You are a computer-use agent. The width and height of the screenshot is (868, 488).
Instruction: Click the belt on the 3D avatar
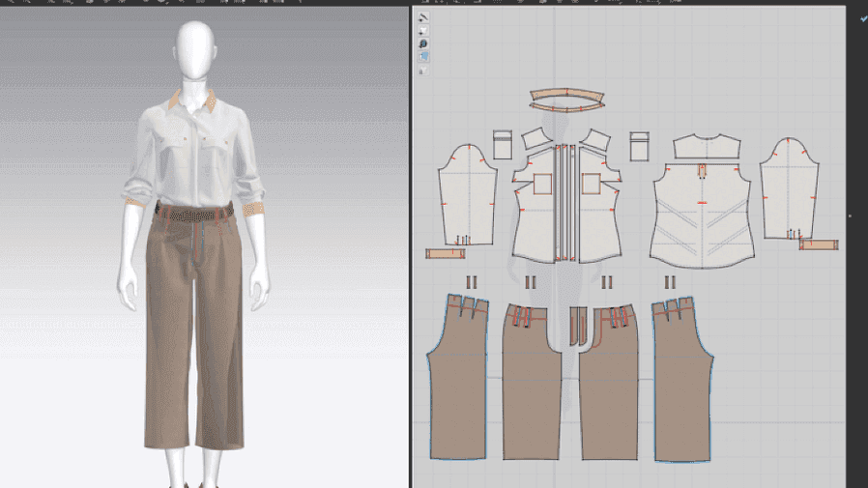(193, 215)
